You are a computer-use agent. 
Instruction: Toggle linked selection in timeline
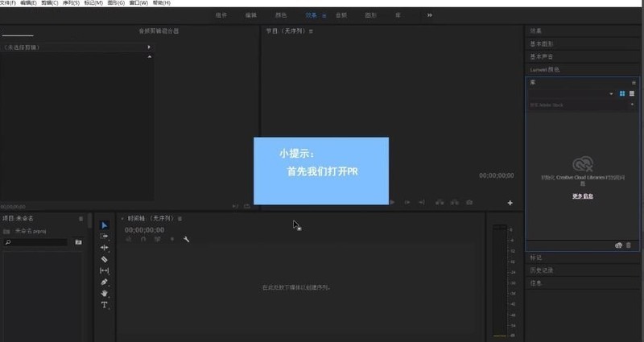coord(157,239)
